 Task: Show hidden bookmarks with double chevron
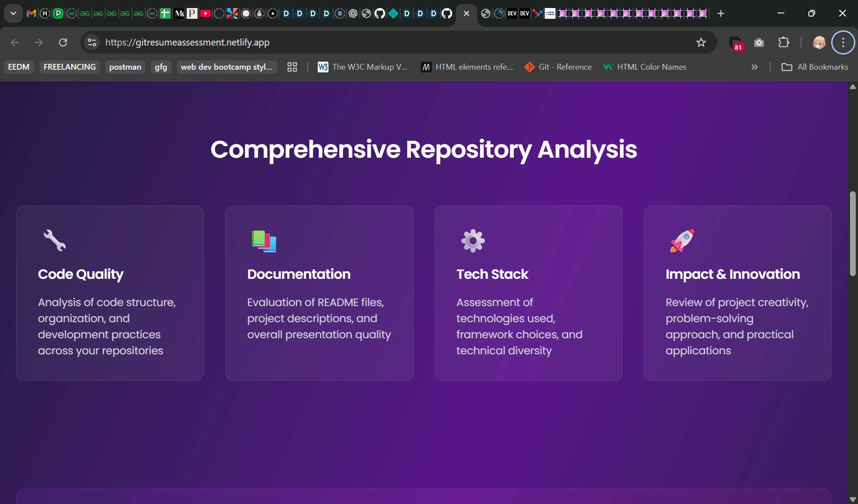tap(754, 67)
